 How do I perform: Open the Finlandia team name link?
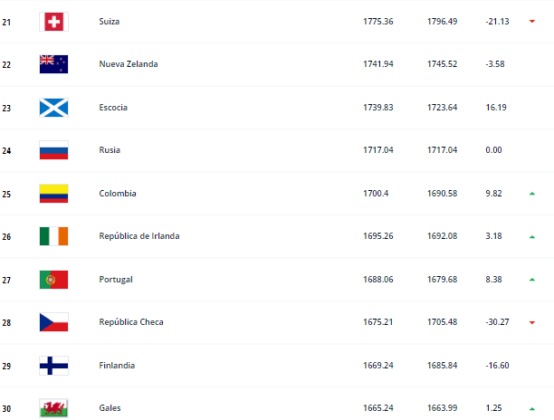click(117, 365)
